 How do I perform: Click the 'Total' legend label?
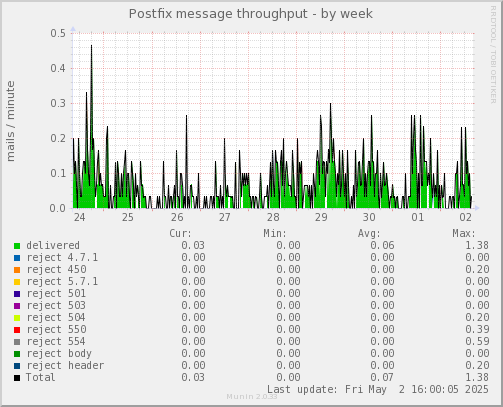pos(41,377)
